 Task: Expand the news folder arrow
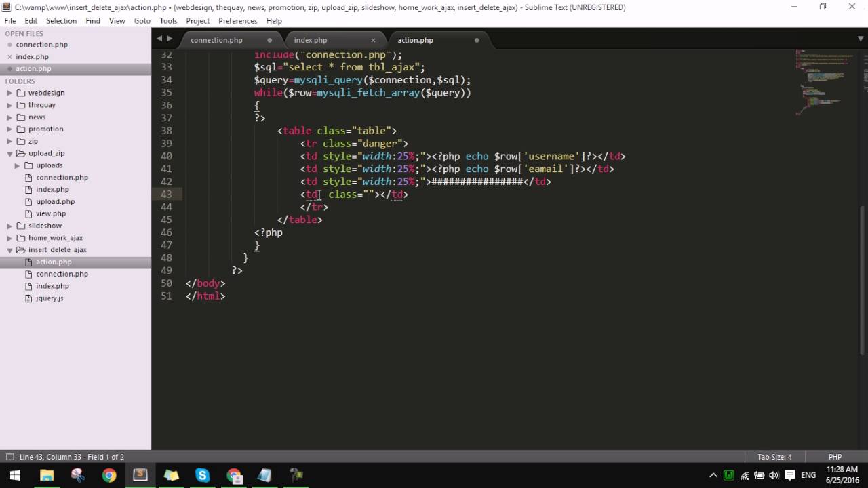click(9, 117)
